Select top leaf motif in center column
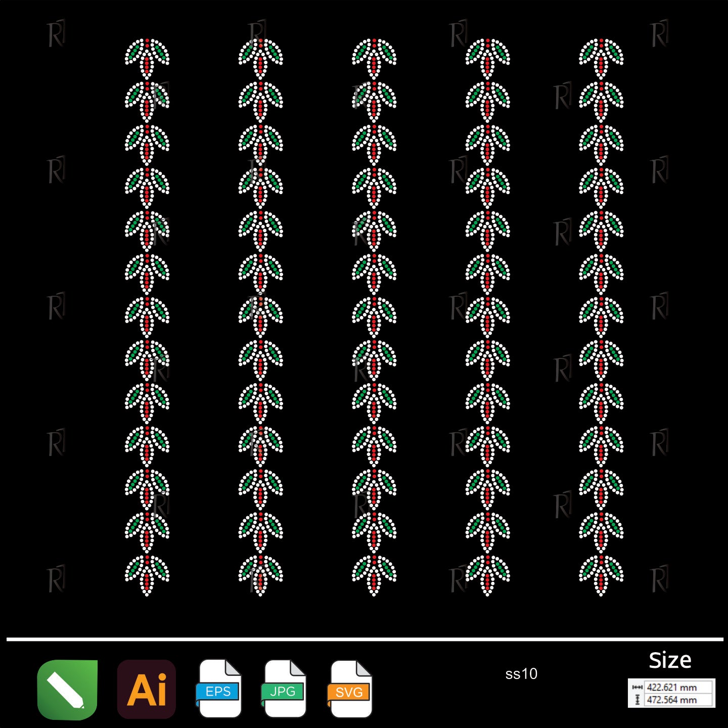728x728 pixels. point(374,58)
